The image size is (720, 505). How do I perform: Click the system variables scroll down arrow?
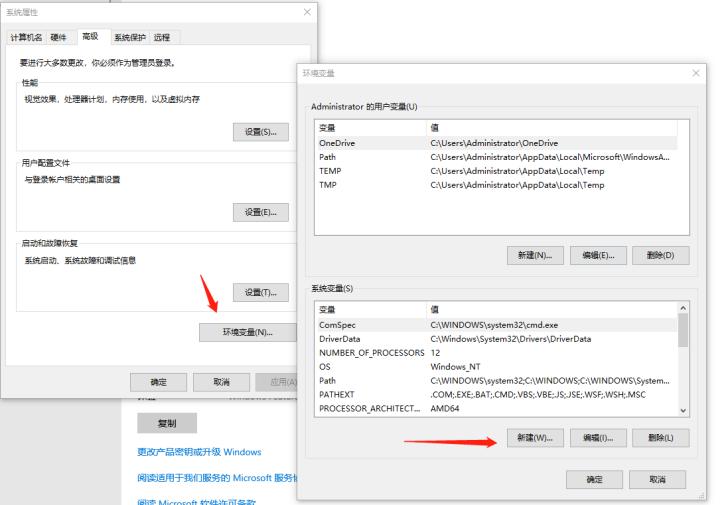(683, 410)
